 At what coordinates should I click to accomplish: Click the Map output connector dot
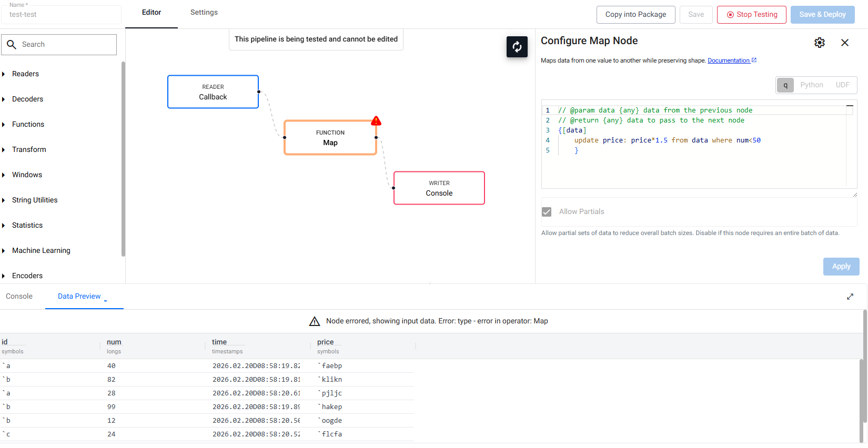tap(376, 138)
